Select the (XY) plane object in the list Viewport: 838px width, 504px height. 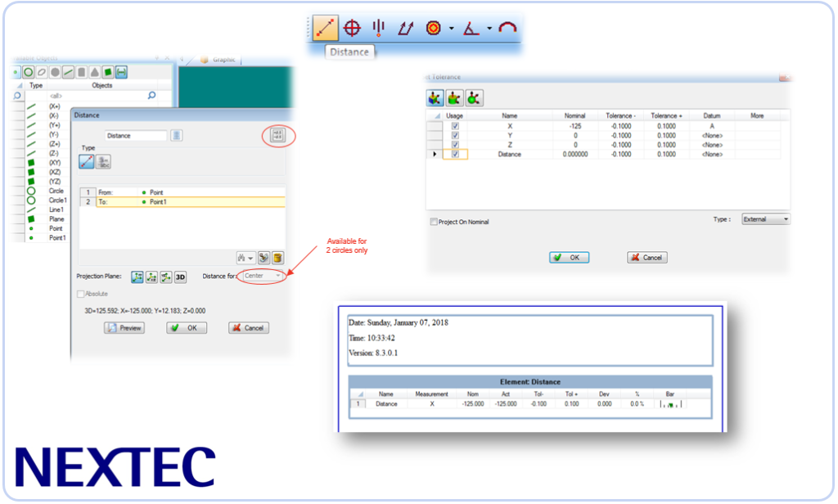[x=55, y=163]
